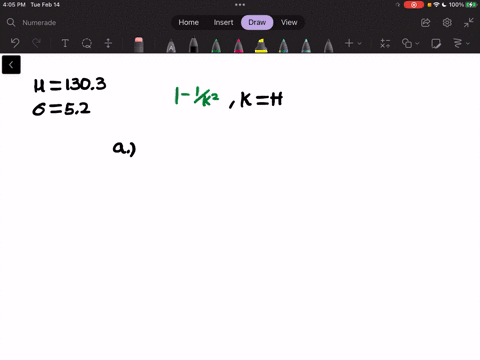480x360 pixels.
Task: Redo the last action
Action: [36, 43]
